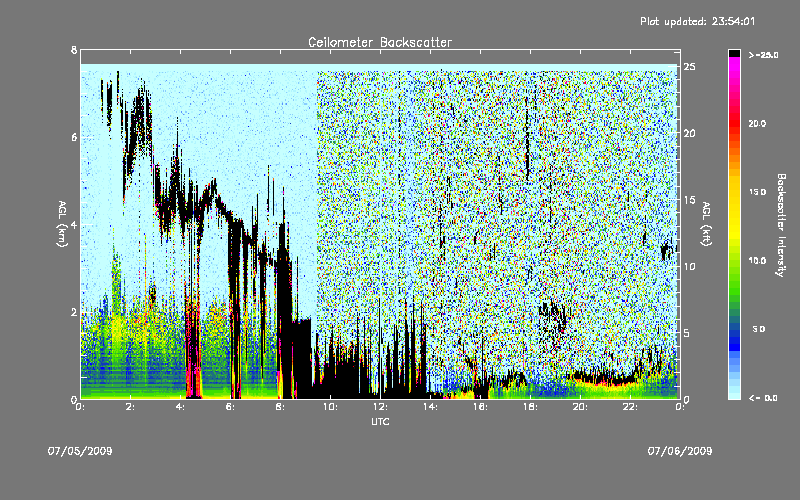Click the '4:' tick on the UTC axis

[x=181, y=407]
